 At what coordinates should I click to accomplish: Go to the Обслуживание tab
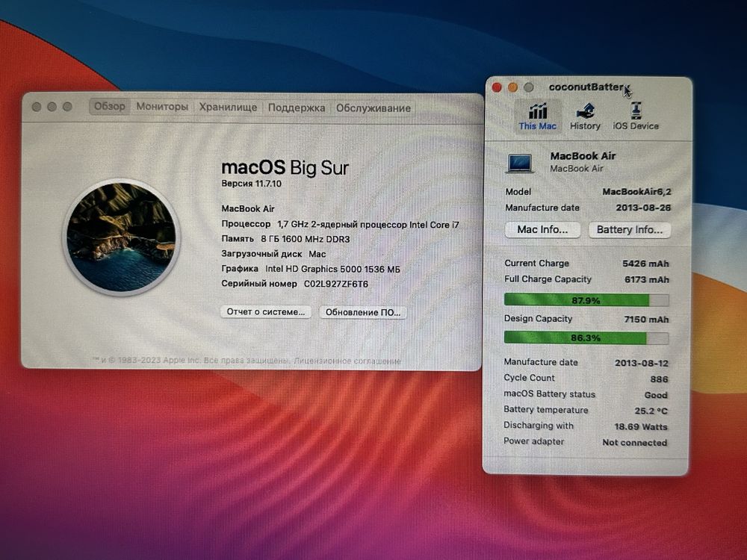pyautogui.click(x=373, y=108)
